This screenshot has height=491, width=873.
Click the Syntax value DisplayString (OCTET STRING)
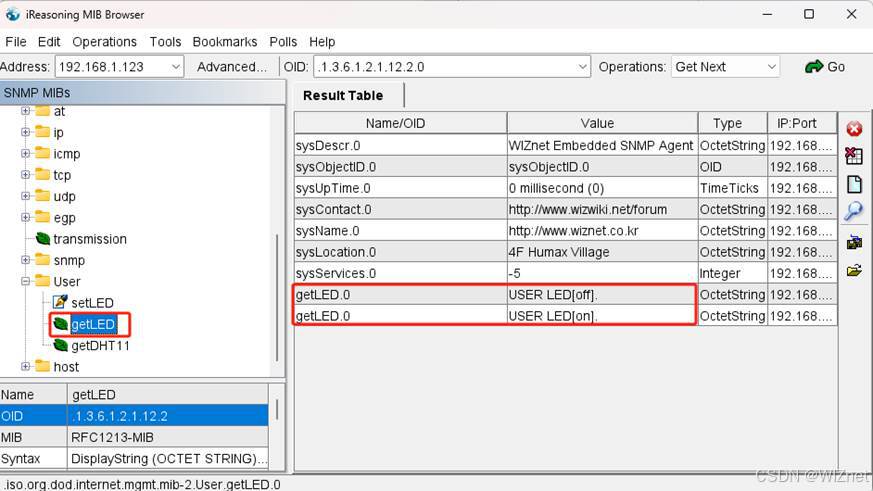(x=168, y=459)
